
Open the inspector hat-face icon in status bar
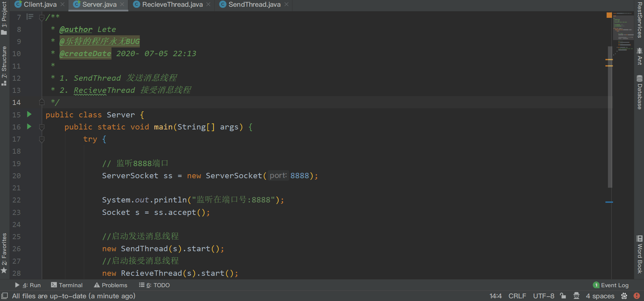pyautogui.click(x=576, y=296)
